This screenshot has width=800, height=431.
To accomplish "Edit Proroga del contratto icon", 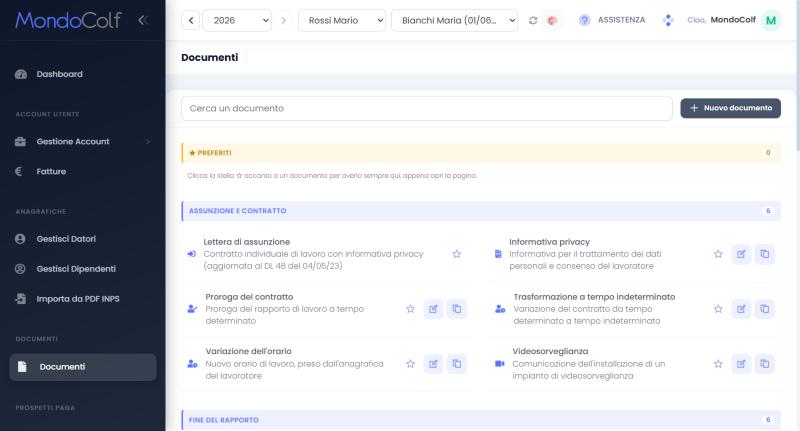I will pos(433,309).
